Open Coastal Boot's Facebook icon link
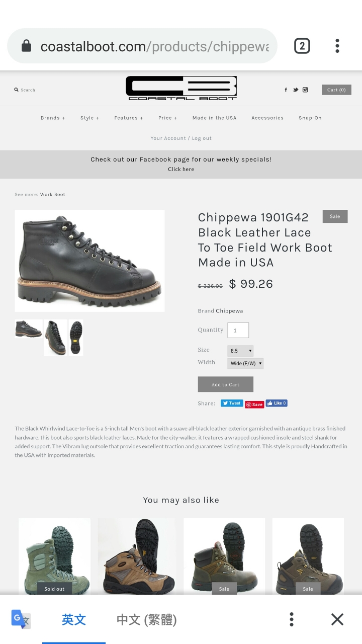This screenshot has height=644, width=362. click(286, 90)
